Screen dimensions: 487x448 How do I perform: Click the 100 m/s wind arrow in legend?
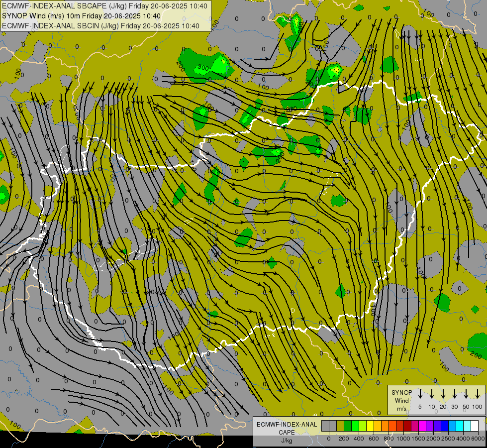(x=478, y=393)
